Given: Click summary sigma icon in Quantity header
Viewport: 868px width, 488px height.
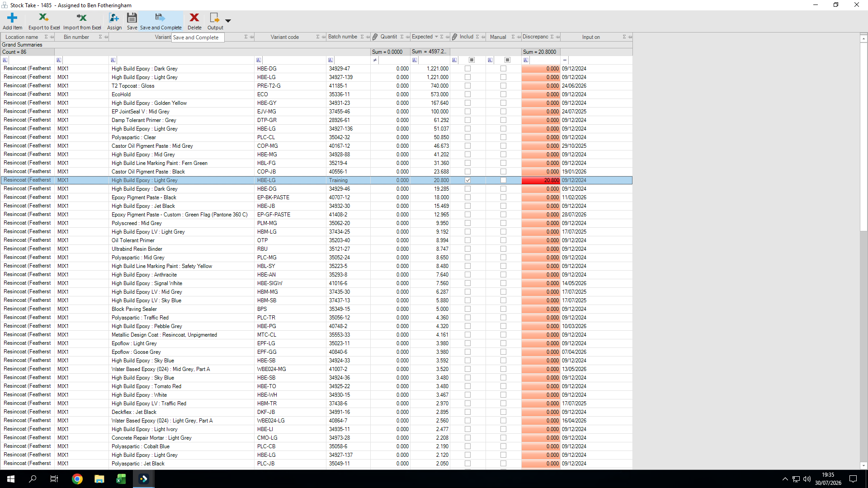Looking at the screenshot, I should click(x=402, y=37).
